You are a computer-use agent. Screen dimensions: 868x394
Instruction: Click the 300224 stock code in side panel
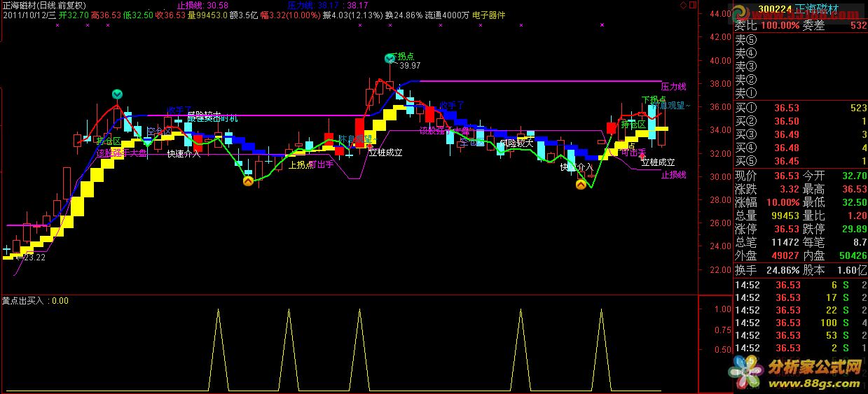click(776, 10)
